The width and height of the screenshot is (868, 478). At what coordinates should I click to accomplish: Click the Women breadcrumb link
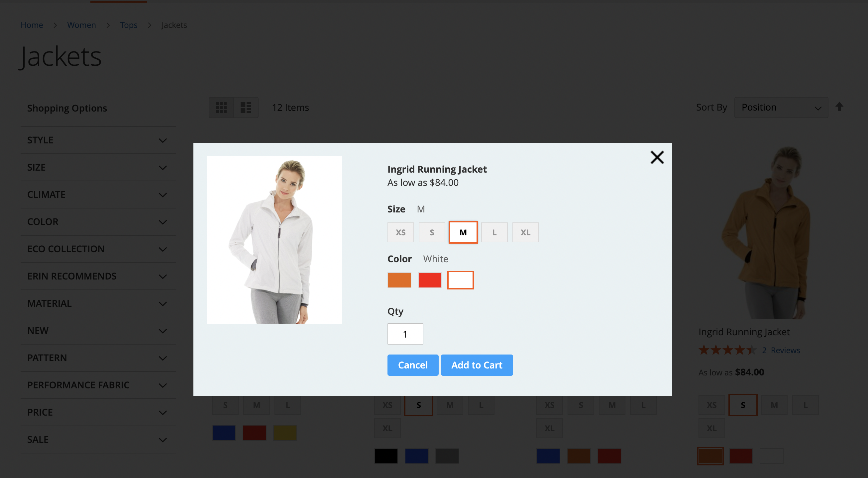click(x=81, y=24)
